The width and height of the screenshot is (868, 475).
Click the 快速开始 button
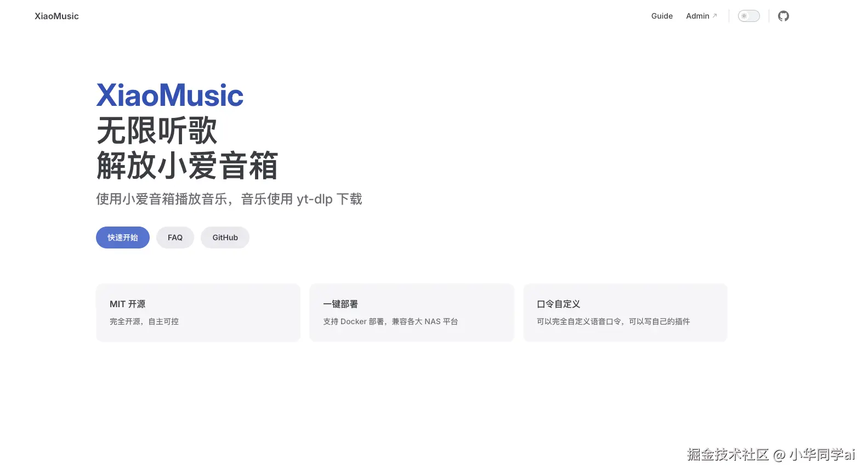point(123,237)
